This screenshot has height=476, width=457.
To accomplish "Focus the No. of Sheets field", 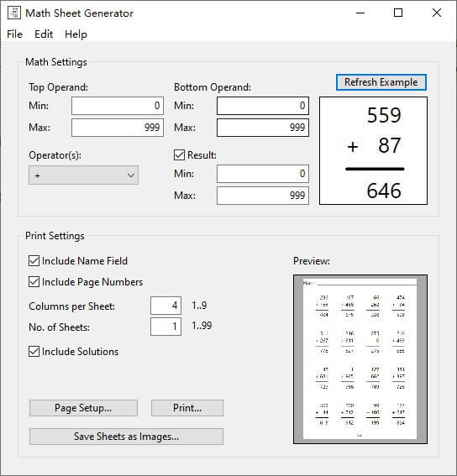I will tap(165, 327).
